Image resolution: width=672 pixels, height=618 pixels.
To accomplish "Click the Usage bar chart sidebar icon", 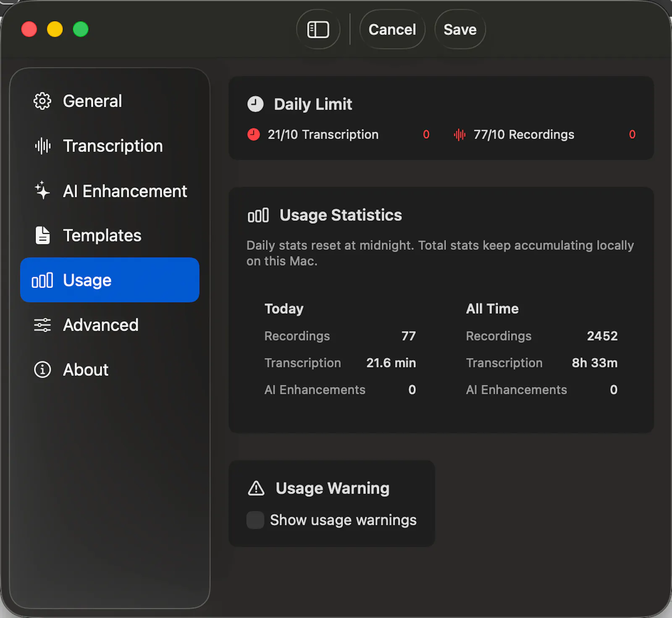I will 42,280.
